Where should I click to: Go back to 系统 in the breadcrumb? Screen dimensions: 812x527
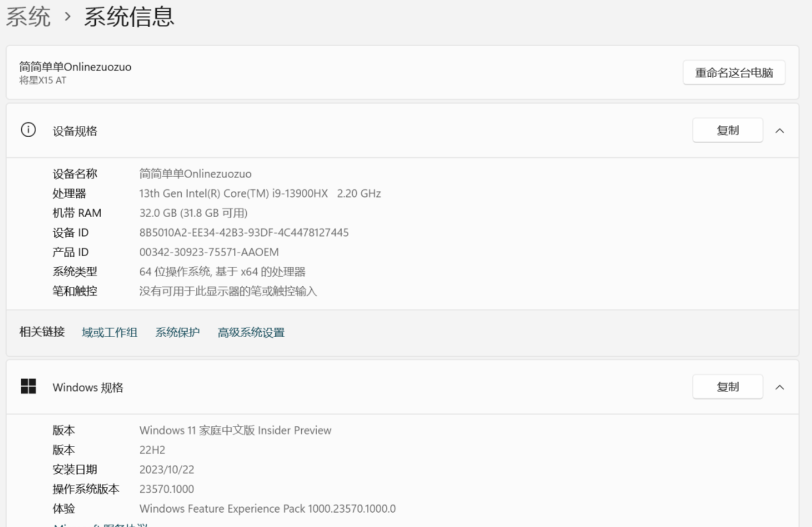tap(28, 17)
